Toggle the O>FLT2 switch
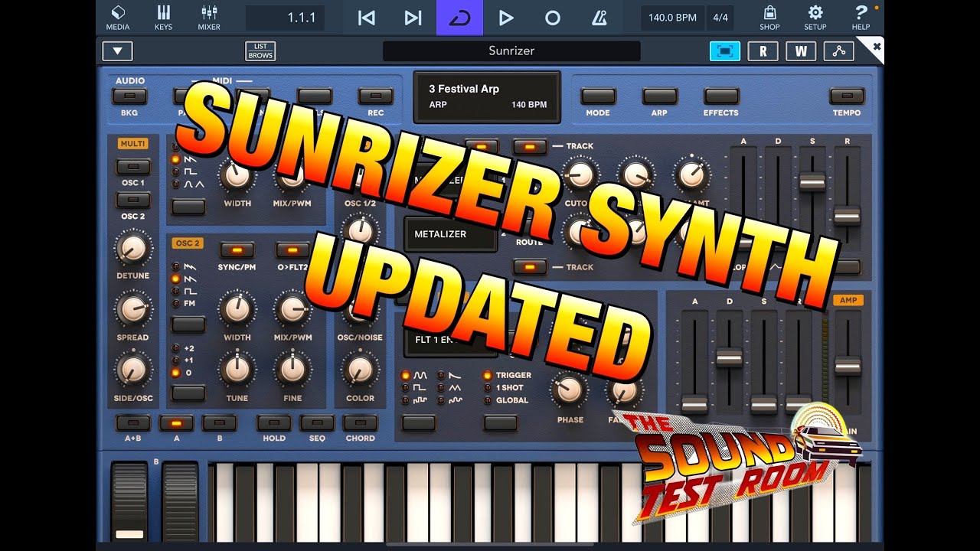 coord(292,249)
